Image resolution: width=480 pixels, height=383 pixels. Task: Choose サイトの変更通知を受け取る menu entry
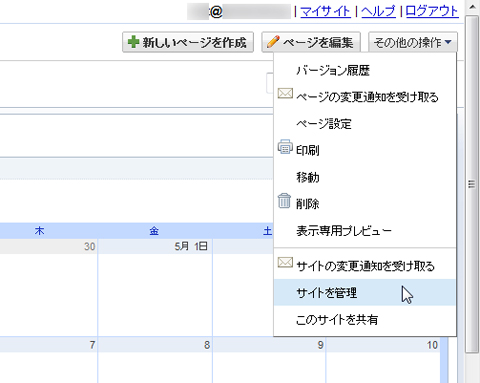click(x=365, y=266)
